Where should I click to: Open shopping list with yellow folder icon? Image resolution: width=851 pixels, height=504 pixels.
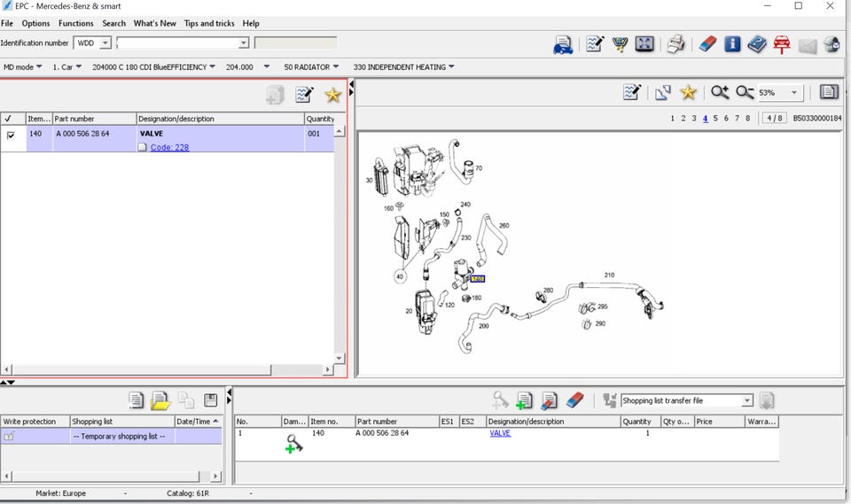click(160, 400)
